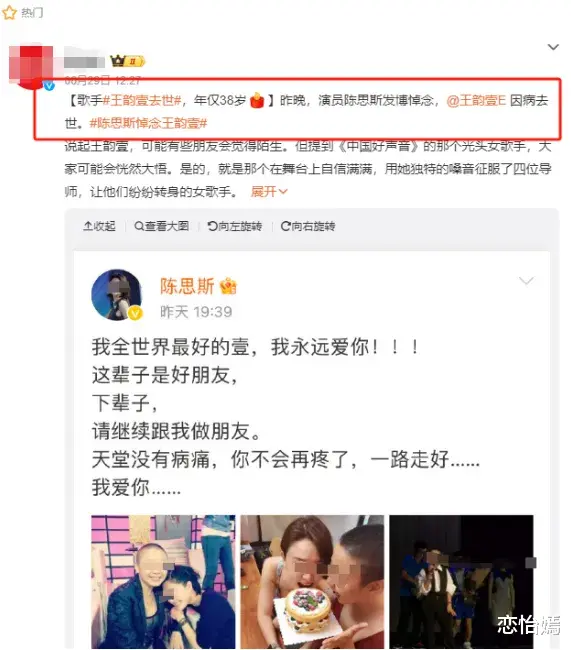Click the candle emoji in post
The width and height of the screenshot is (571, 650).
(257, 100)
